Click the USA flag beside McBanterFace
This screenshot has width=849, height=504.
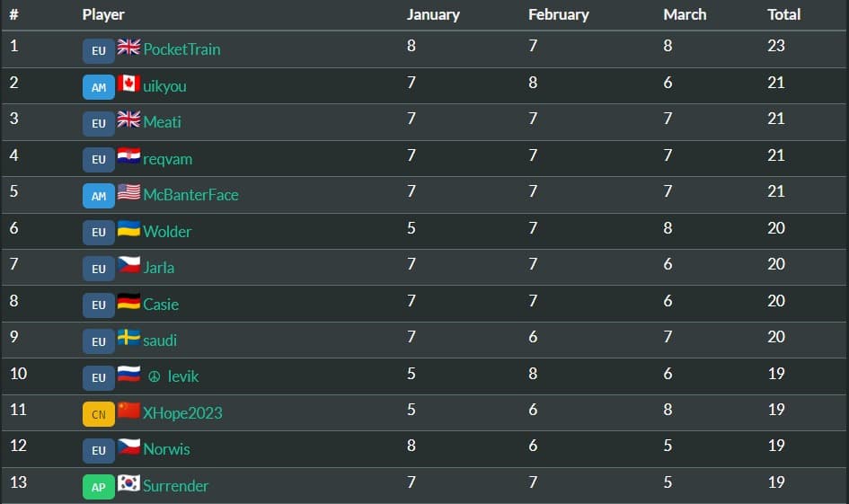point(128,192)
